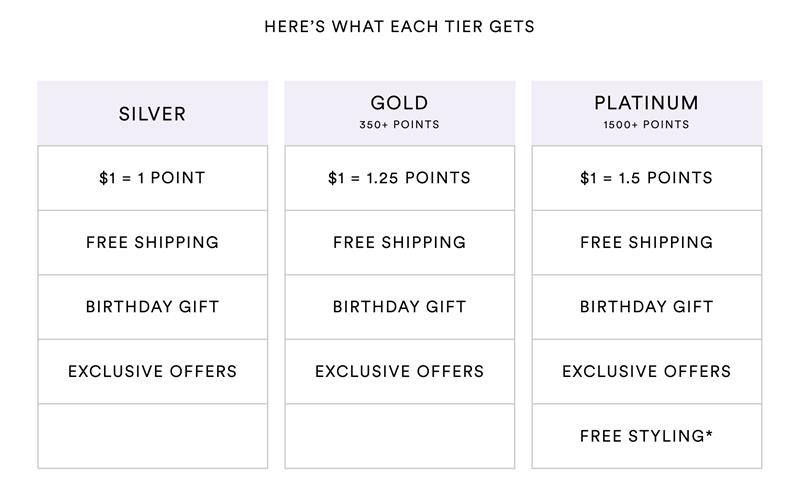The image size is (800, 499).
Task: Click Birthday Gift in Silver column
Action: click(152, 307)
